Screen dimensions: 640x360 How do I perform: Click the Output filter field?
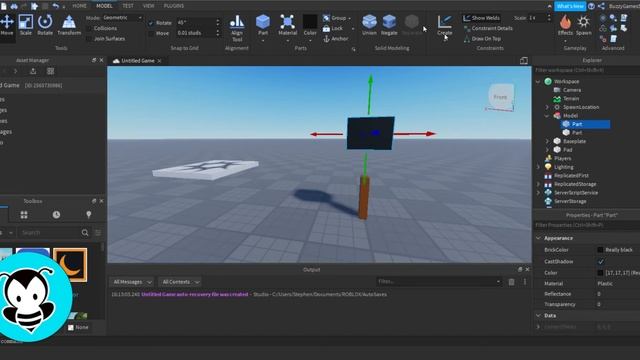coord(438,282)
